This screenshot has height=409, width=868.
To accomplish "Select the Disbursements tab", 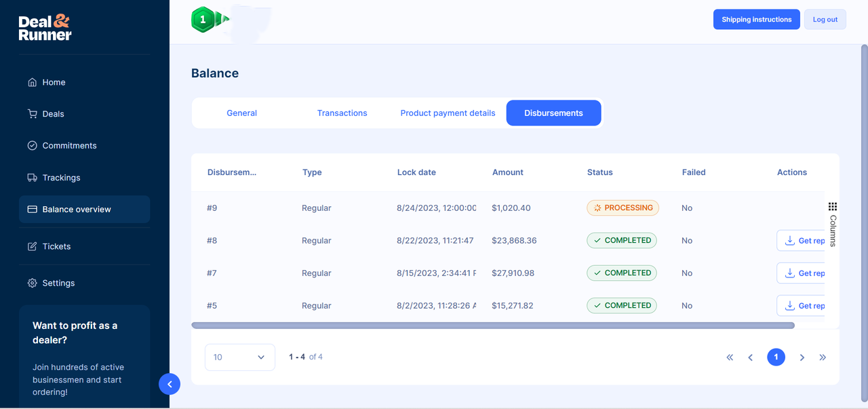I will [x=553, y=113].
